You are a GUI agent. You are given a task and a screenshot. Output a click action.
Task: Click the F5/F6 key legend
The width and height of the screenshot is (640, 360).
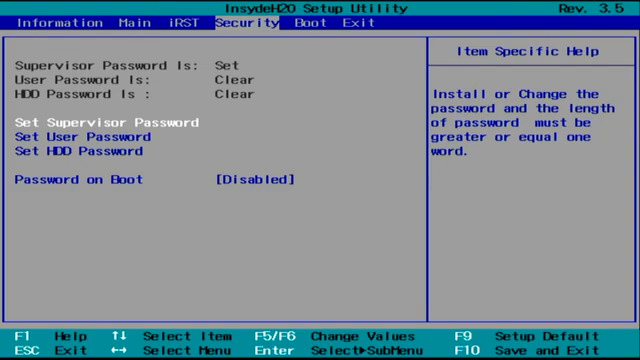point(275,336)
